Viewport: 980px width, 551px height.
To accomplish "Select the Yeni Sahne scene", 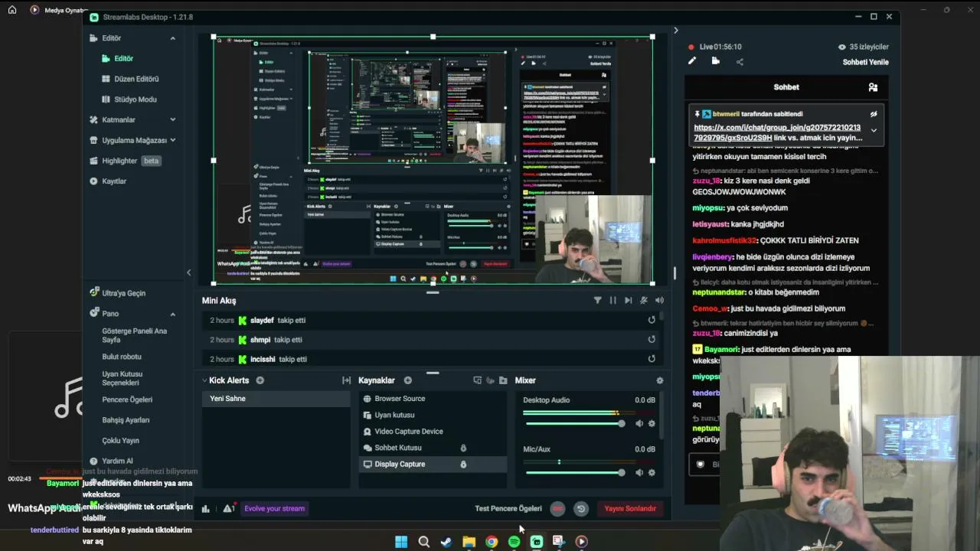I will (276, 399).
